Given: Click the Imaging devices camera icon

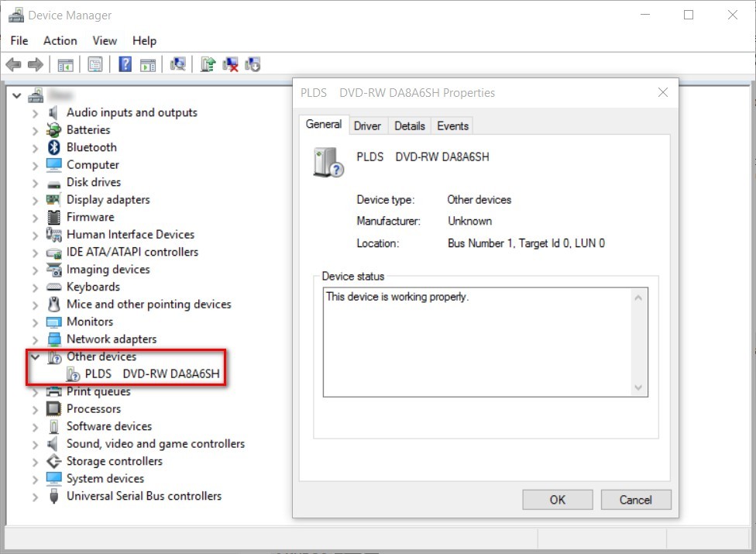Looking at the screenshot, I should (54, 270).
